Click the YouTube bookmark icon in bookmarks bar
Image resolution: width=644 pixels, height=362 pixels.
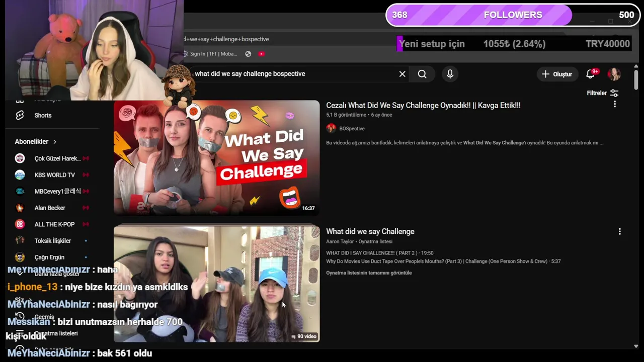(261, 54)
